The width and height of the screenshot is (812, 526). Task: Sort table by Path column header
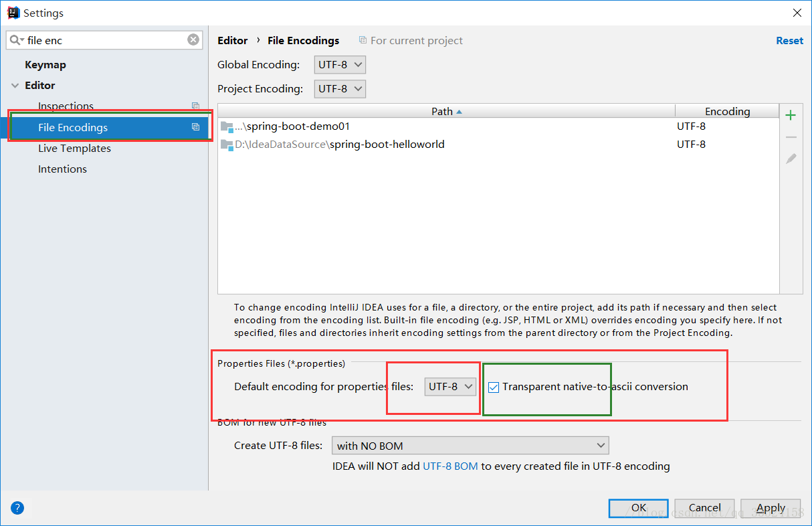(x=446, y=111)
